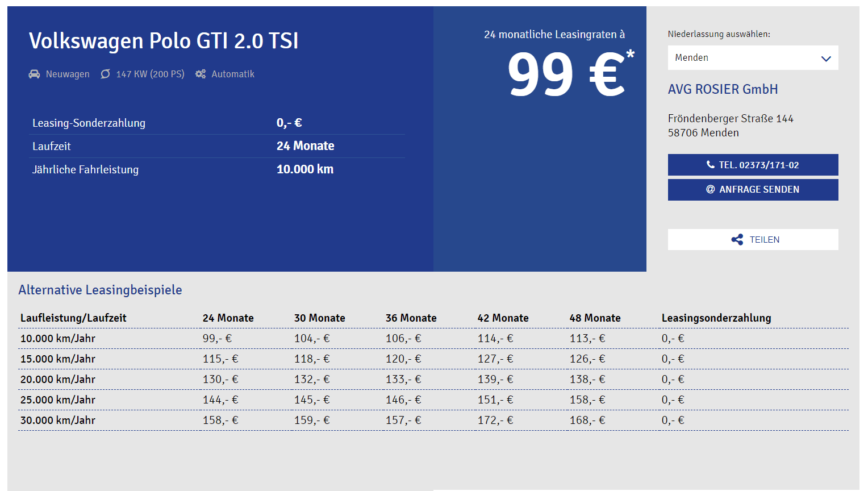Click the large 99 € monthly rate
The image size is (868, 491).
[x=566, y=74]
